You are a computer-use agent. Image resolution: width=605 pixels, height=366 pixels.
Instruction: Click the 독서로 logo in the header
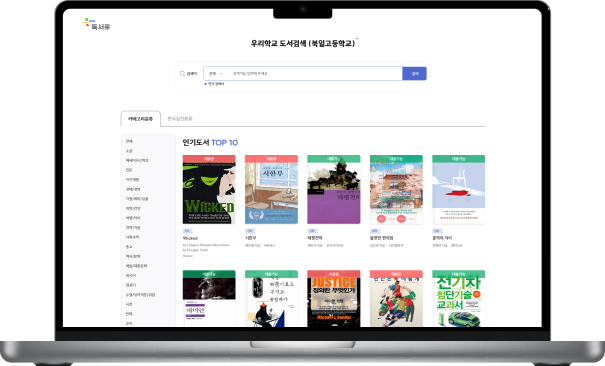click(96, 24)
